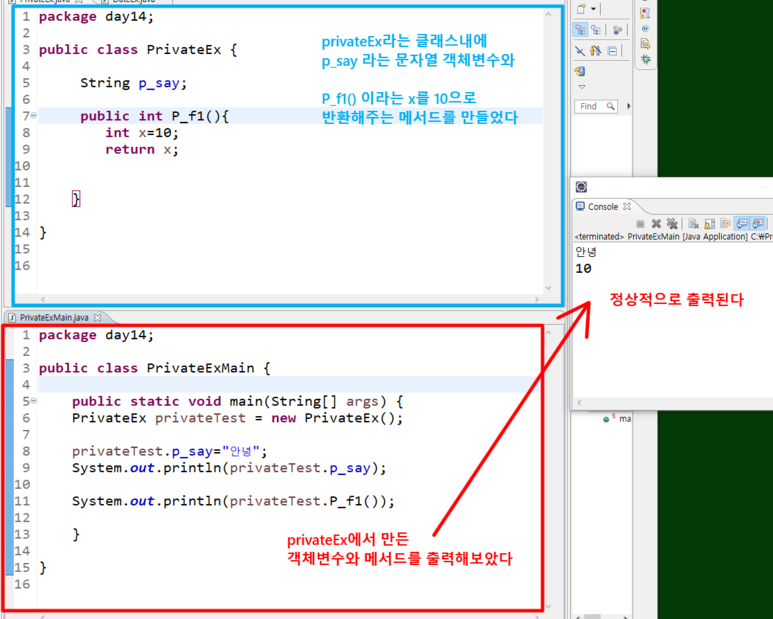
Task: Open the Javadoc view @ icon
Action: pos(645,29)
